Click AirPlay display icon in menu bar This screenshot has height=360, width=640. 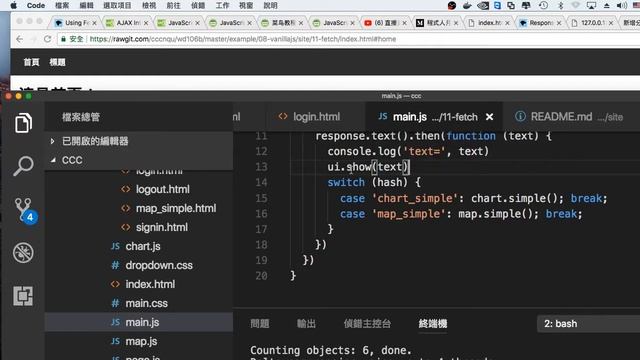click(x=591, y=5)
